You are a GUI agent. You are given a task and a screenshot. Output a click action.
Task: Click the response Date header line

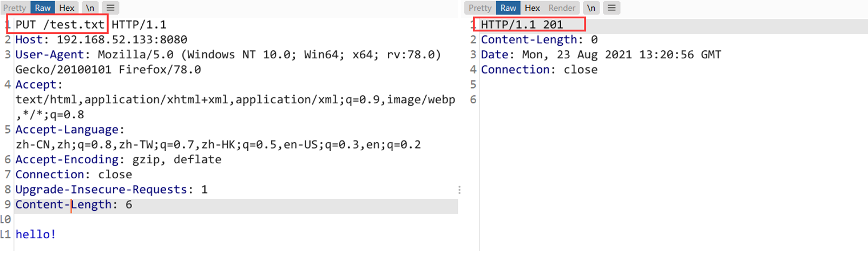pyautogui.click(x=601, y=55)
